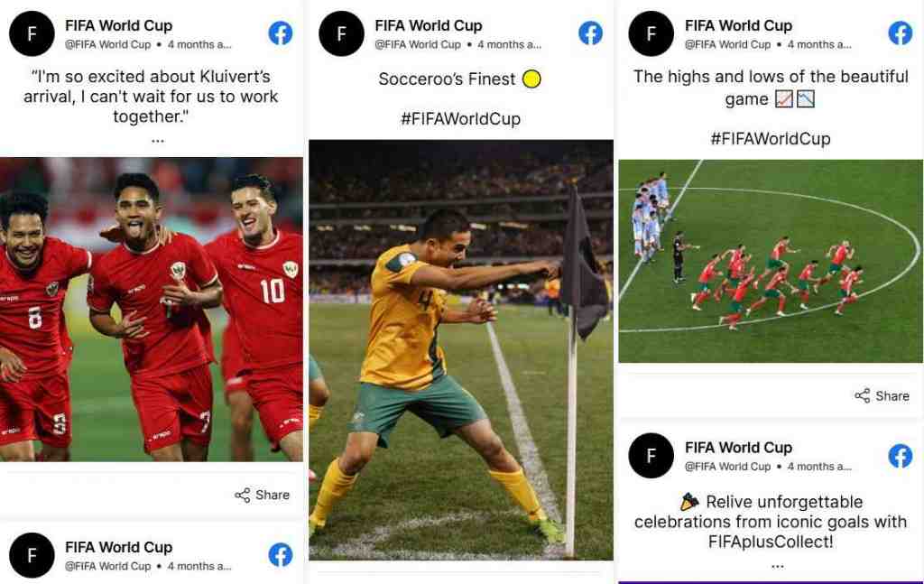Screen dimensions: 924x584
Task: Open Facebook icon on FIFAplusCollect post
Action: coord(901,456)
